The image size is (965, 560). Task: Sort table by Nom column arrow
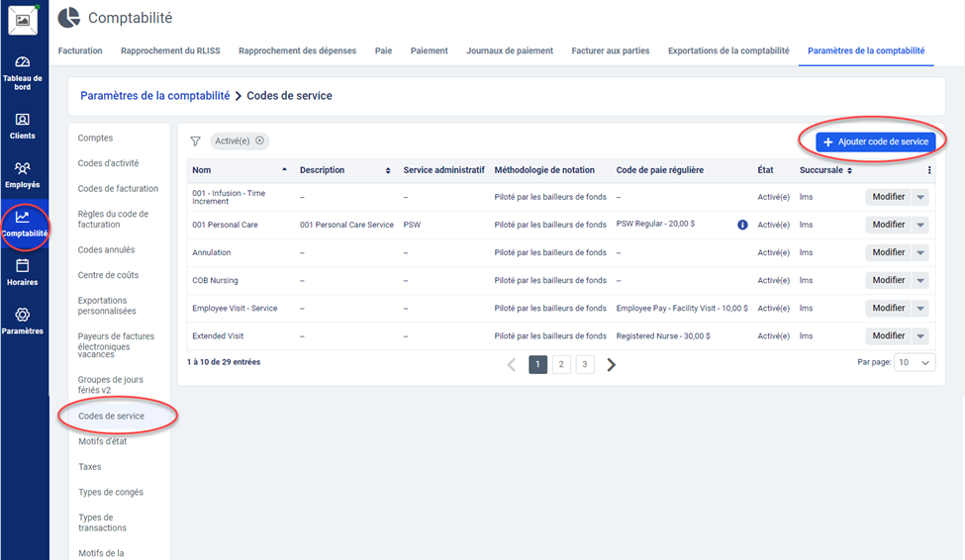[x=284, y=170]
